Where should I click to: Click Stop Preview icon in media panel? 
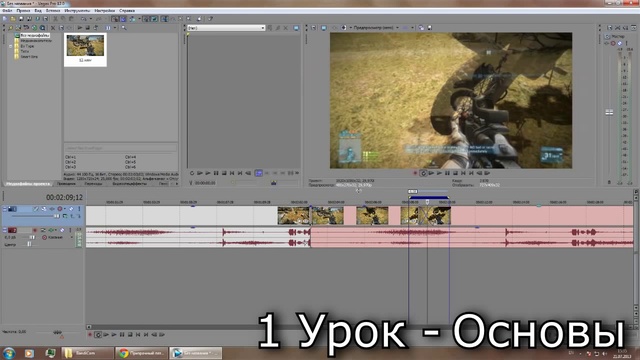88,28
